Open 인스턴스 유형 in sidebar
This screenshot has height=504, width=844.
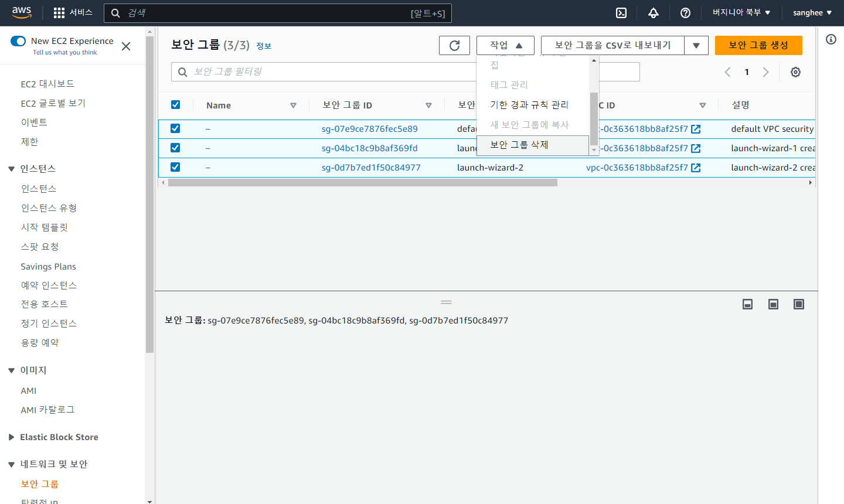49,208
